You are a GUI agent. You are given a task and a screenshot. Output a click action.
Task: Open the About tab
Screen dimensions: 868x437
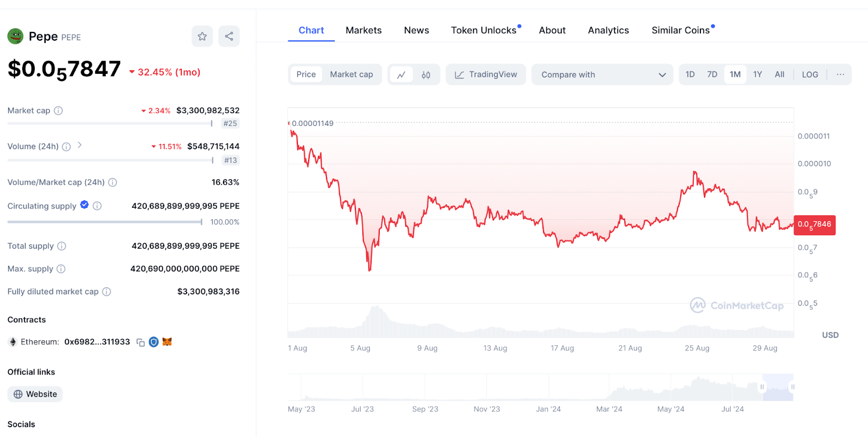point(552,30)
